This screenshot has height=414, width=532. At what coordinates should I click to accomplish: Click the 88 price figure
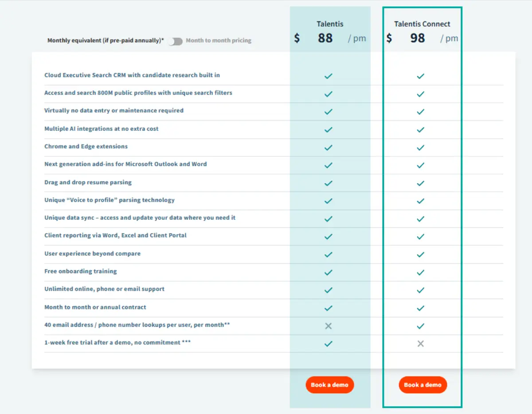(325, 38)
